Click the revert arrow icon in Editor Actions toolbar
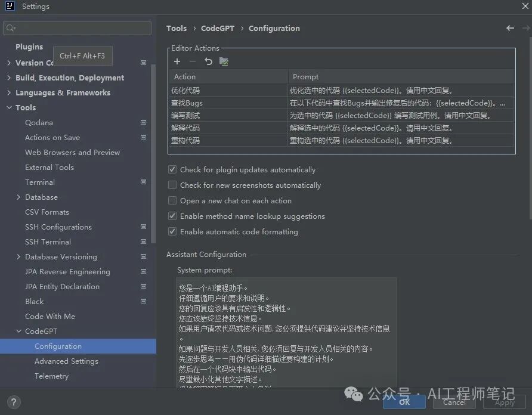This screenshot has width=532, height=415. [208, 61]
